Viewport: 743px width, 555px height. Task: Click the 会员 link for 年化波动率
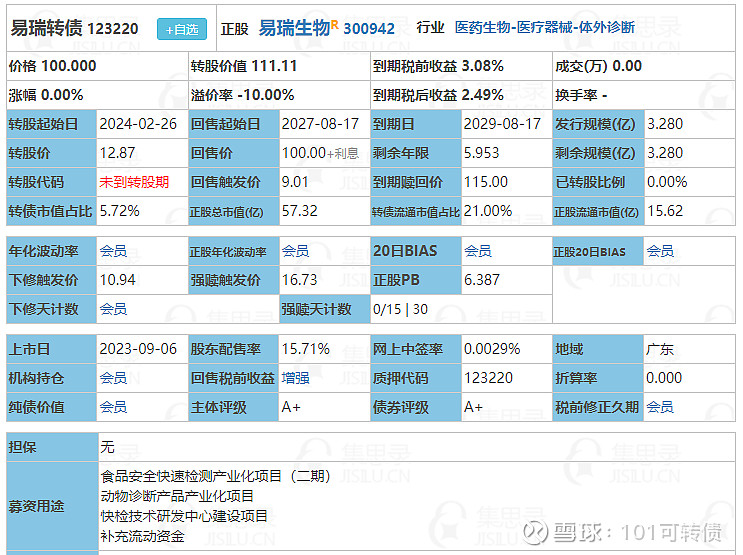(113, 251)
